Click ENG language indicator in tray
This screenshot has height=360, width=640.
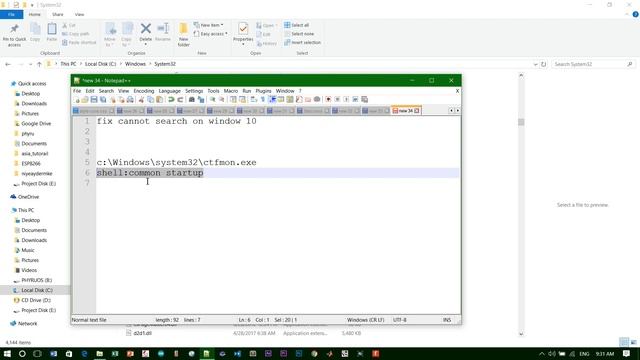coord(584,354)
